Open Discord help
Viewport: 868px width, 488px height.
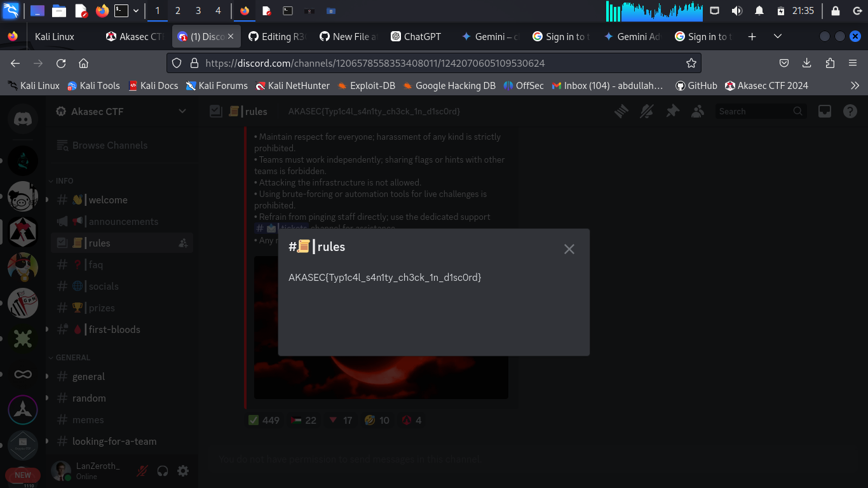[850, 111]
